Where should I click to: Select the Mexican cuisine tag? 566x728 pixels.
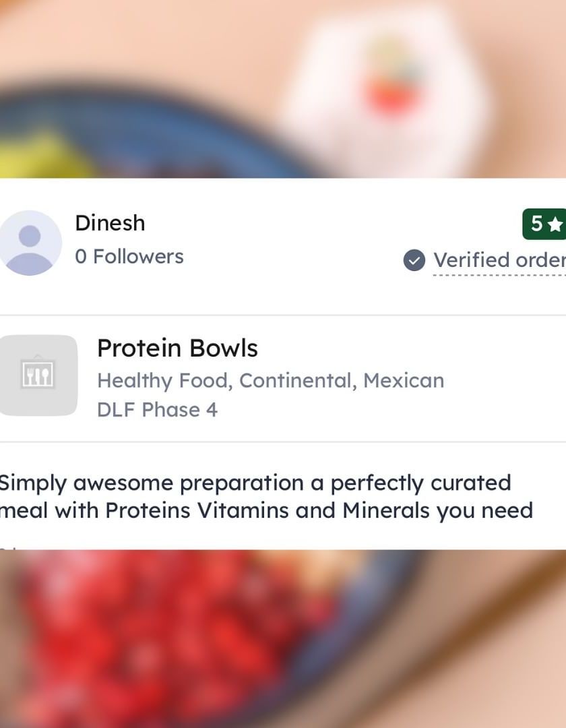pyautogui.click(x=404, y=381)
